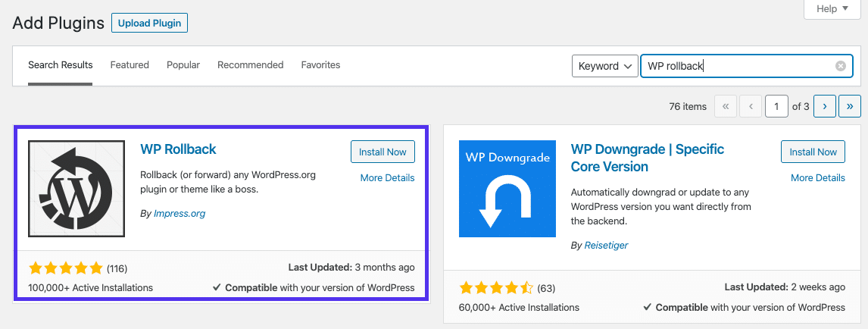868x329 pixels.
Task: Click the Upload Plugin button
Action: pyautogui.click(x=149, y=23)
